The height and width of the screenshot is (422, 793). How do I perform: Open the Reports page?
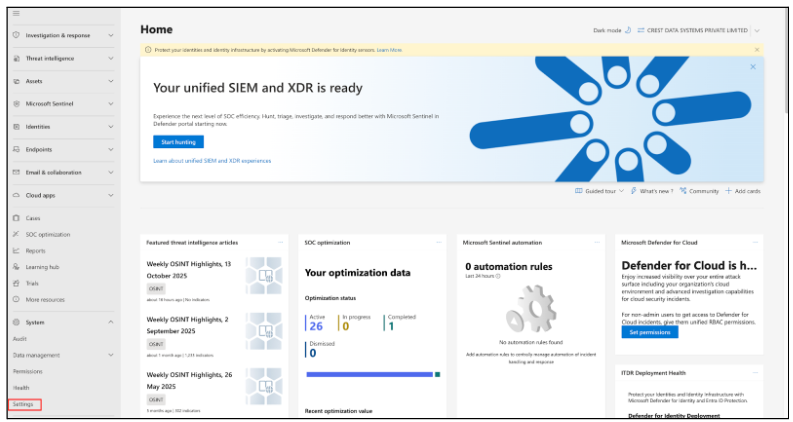point(35,251)
